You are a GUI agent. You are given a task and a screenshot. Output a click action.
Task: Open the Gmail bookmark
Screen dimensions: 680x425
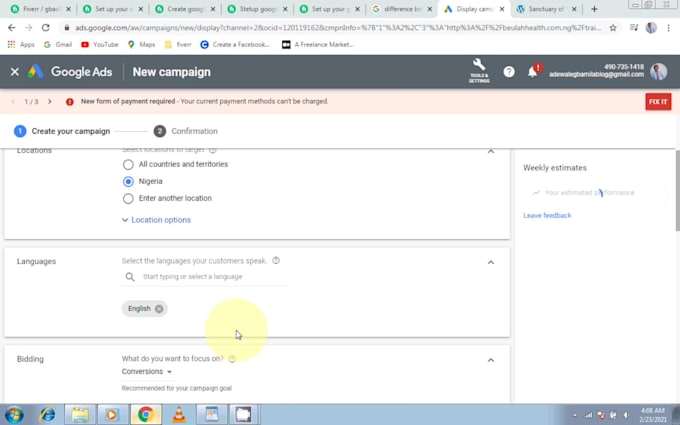tap(58, 44)
